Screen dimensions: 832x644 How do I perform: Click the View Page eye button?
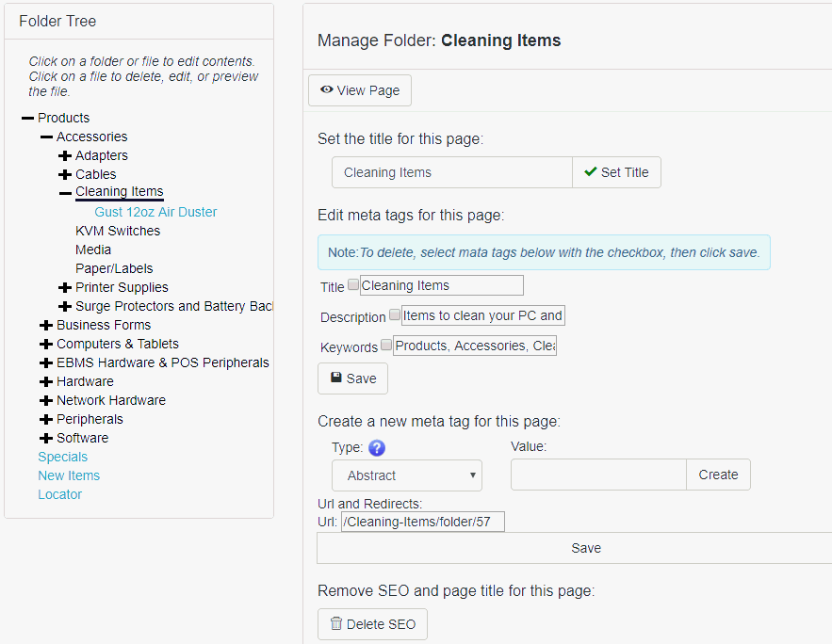click(360, 90)
